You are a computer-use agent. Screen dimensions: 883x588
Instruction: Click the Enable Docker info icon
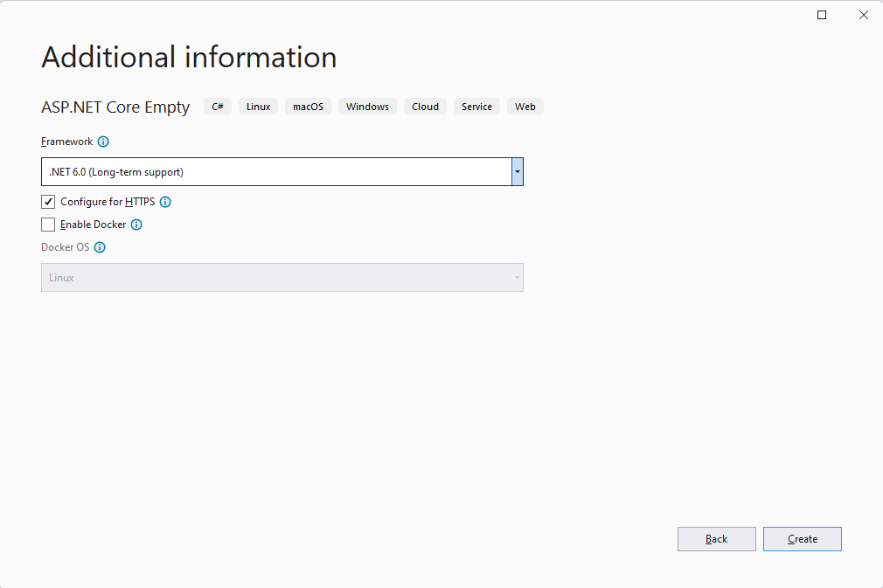pos(136,225)
